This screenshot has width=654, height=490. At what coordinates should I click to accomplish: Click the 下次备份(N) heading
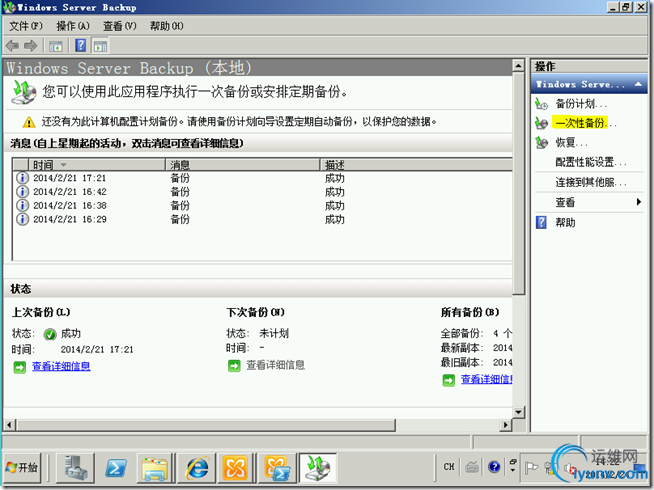coord(255,312)
